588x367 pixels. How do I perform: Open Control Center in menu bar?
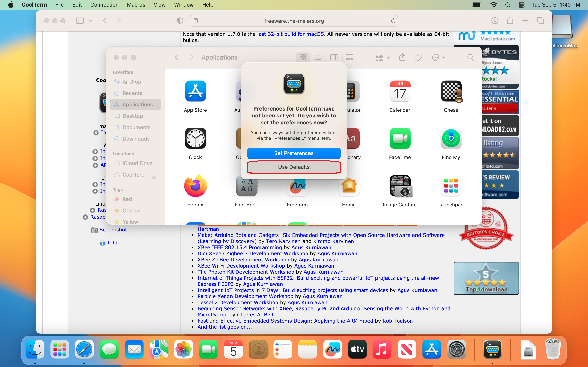pos(521,5)
